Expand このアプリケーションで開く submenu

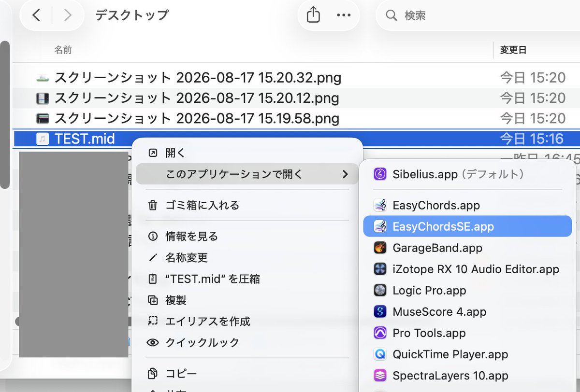[247, 174]
